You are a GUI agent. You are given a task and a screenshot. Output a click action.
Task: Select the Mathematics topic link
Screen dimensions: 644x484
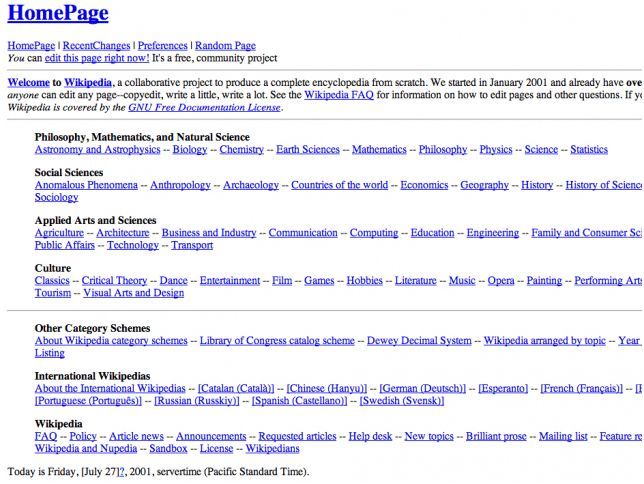coord(379,150)
